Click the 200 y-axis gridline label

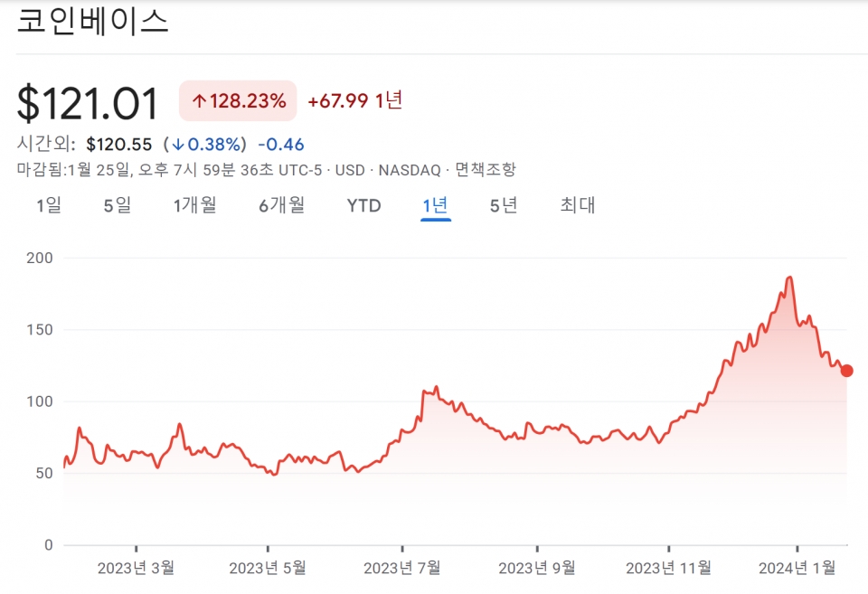[38, 259]
